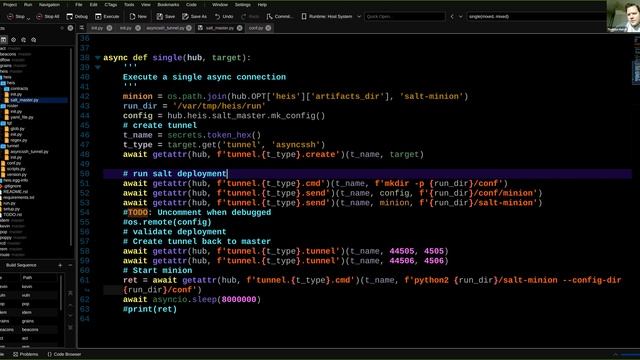The image size is (640, 360).
Task: Select the grains row in Build Sequence
Action: (x=29, y=321)
